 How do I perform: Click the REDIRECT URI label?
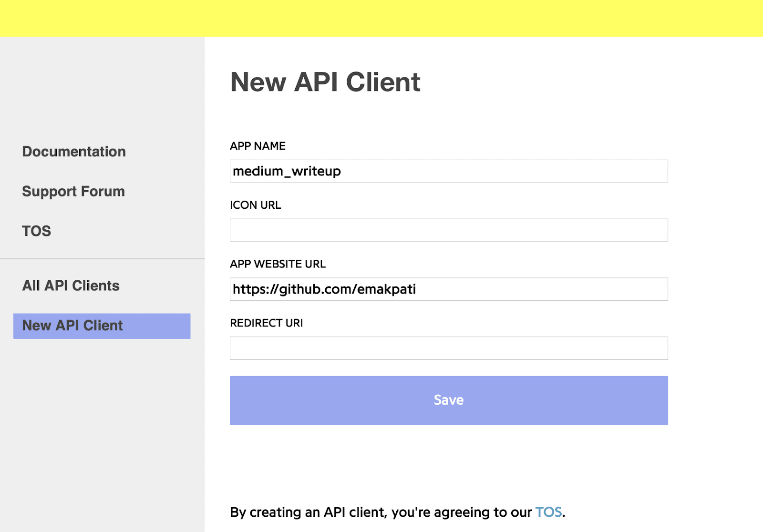[267, 323]
